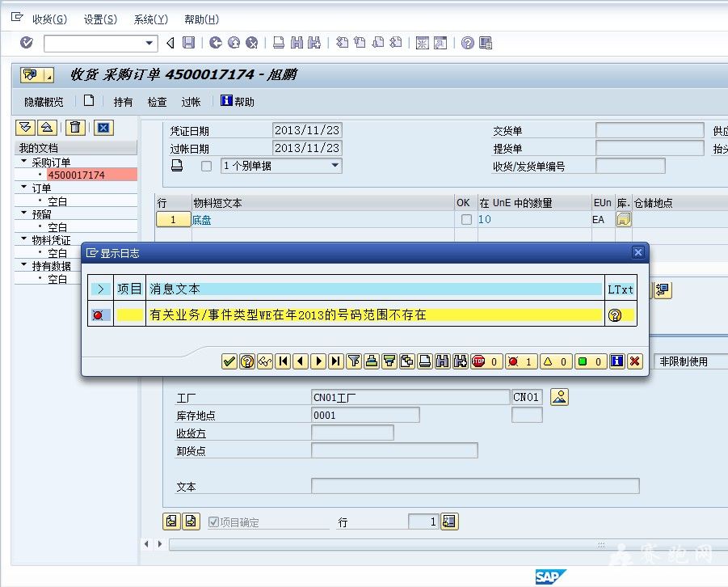The height and width of the screenshot is (587, 728).
Task: Filter by red error messages count 1
Action: click(521, 361)
